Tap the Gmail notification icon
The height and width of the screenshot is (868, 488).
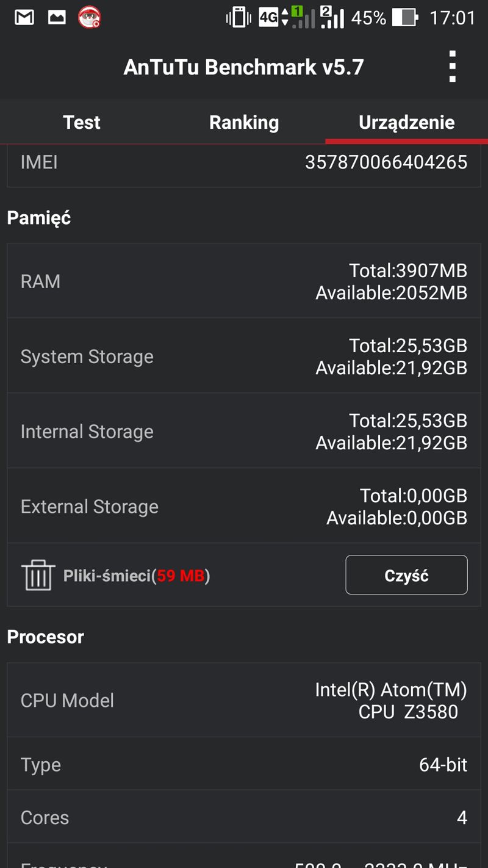click(24, 18)
